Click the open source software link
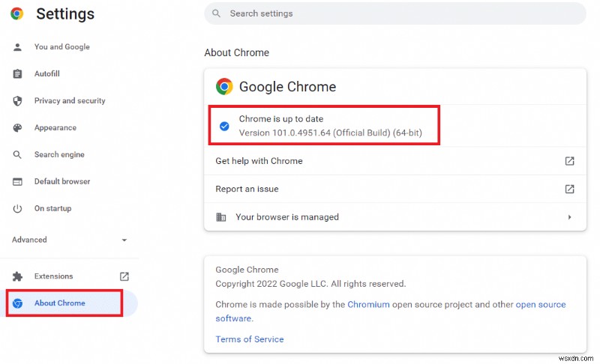600x364 pixels. (390, 312)
